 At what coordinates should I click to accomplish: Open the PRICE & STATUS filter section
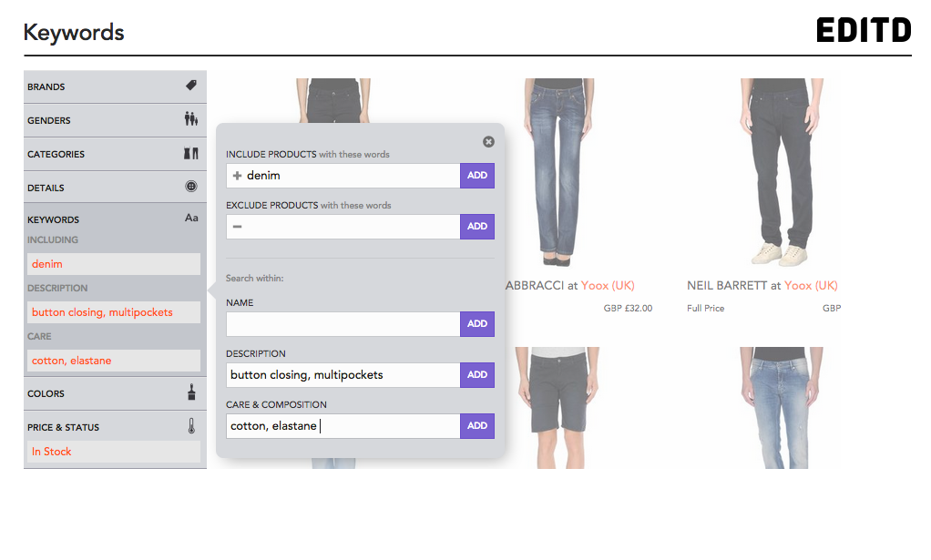(115, 426)
